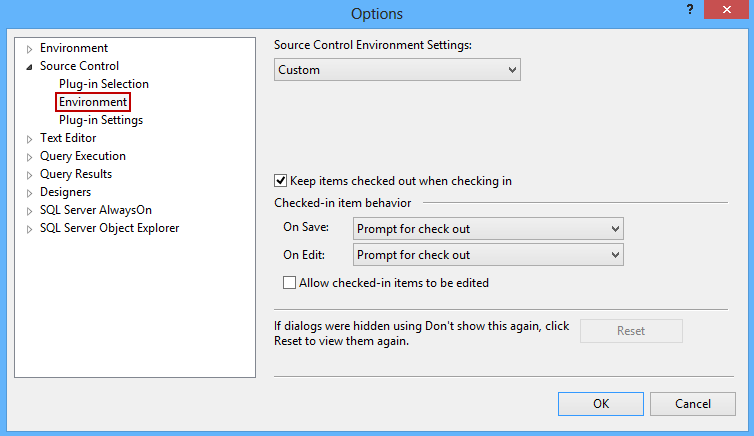Open the On Edit dropdown
Image resolution: width=754 pixels, height=436 pixels.
pyautogui.click(x=489, y=255)
